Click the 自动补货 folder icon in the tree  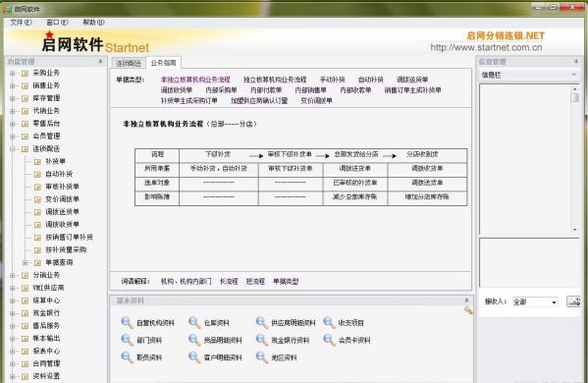[37, 174]
